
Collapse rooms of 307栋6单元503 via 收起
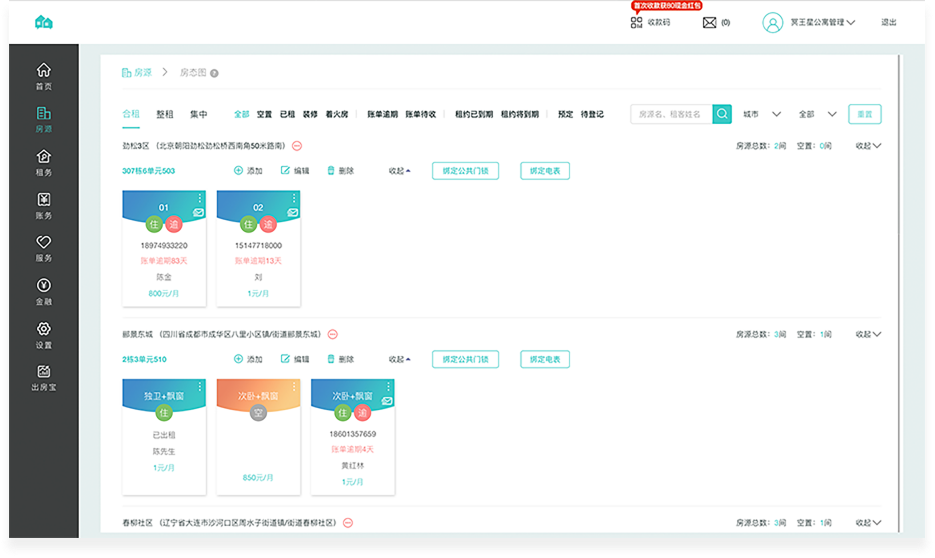[400, 170]
